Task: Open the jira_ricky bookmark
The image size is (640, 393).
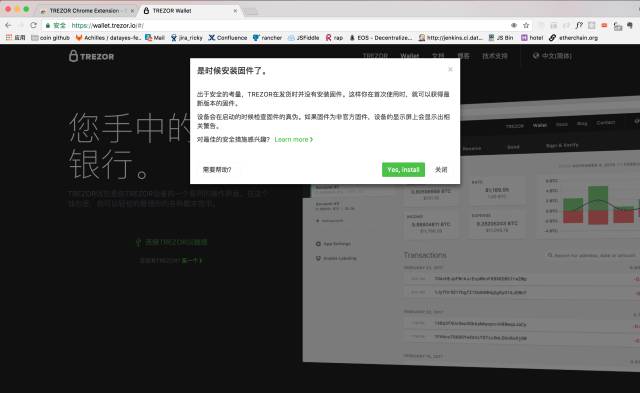Action: click(187, 38)
